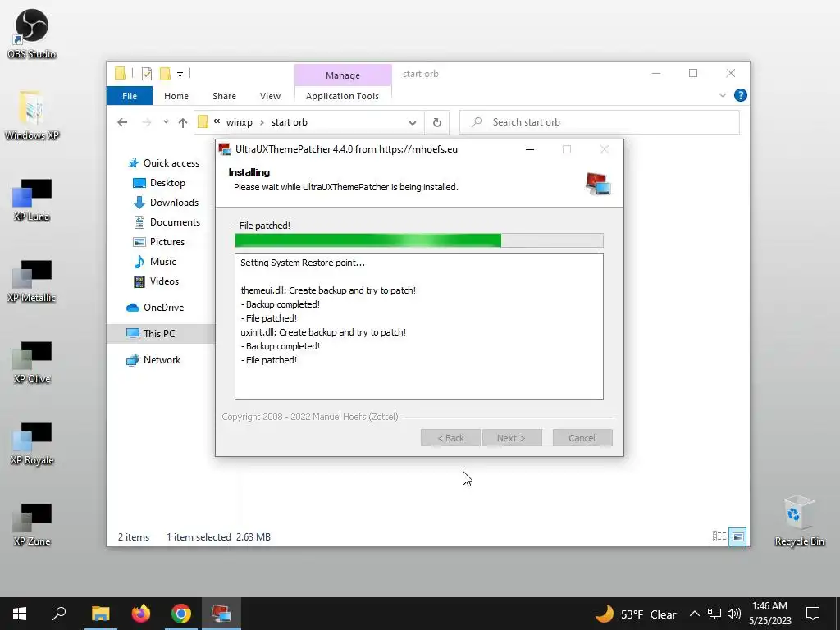Select the XP Luna desktop icon
The image size is (840, 630).
(32, 200)
